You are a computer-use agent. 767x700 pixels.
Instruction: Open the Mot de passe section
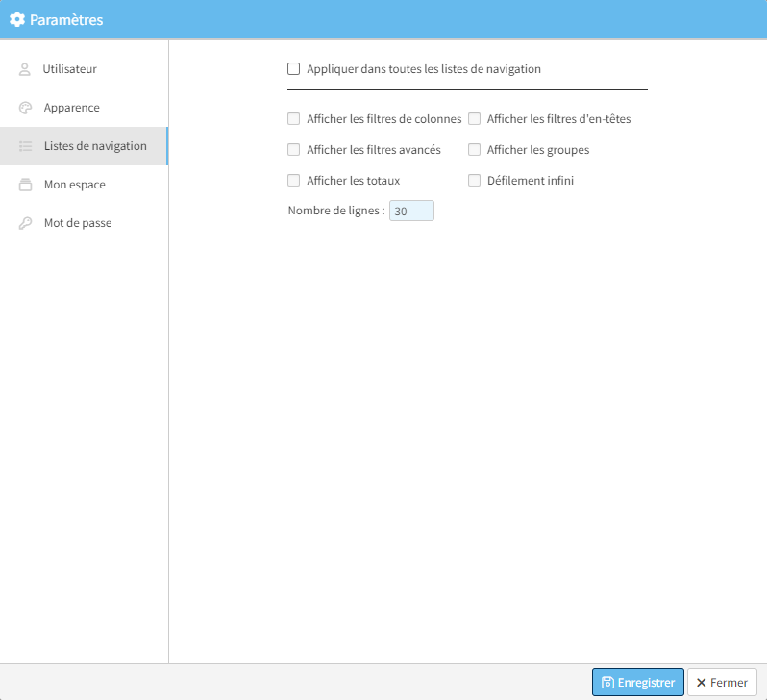[x=77, y=223]
